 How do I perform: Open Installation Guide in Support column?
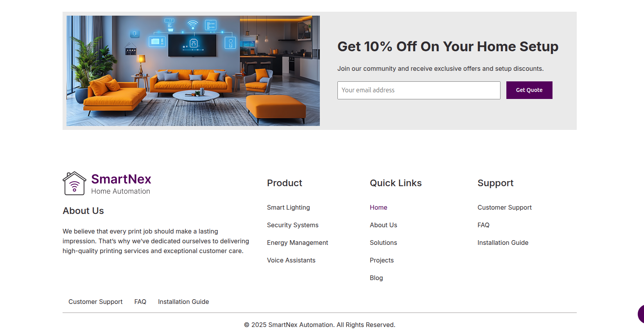tap(502, 243)
